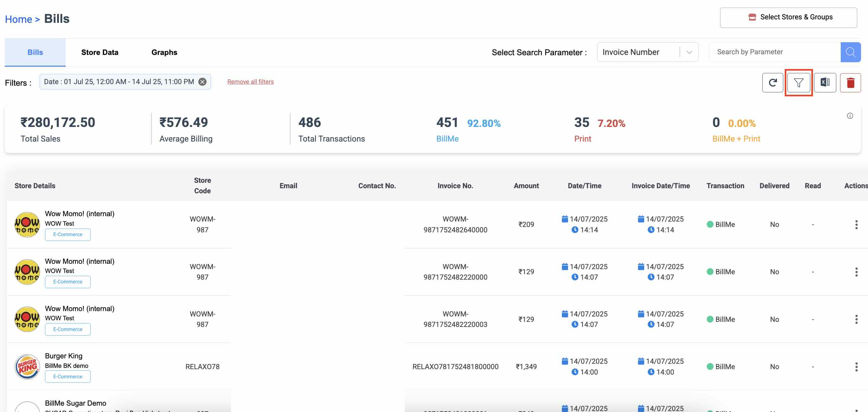Switch to the Graphs tab
The height and width of the screenshot is (412, 868).
pos(164,53)
